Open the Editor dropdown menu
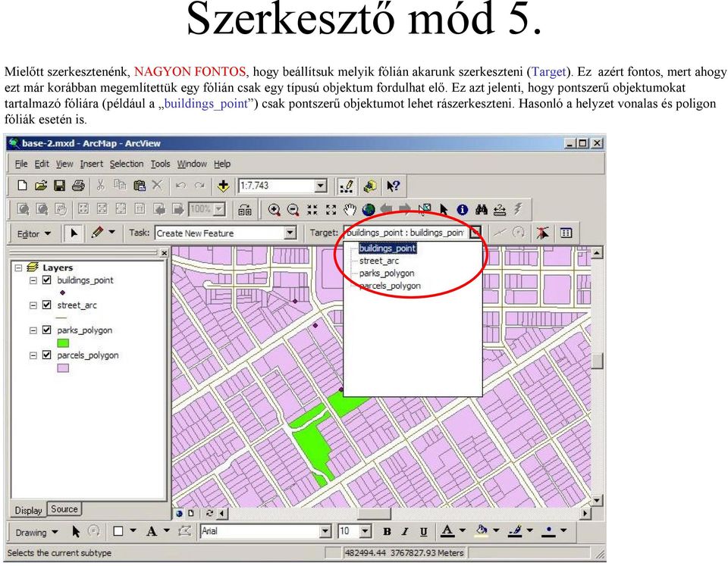Viewport: 728px width, 566px height. (x=34, y=234)
